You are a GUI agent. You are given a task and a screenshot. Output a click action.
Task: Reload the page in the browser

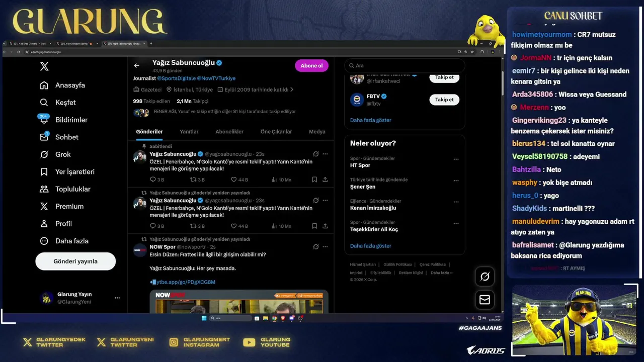(19, 52)
